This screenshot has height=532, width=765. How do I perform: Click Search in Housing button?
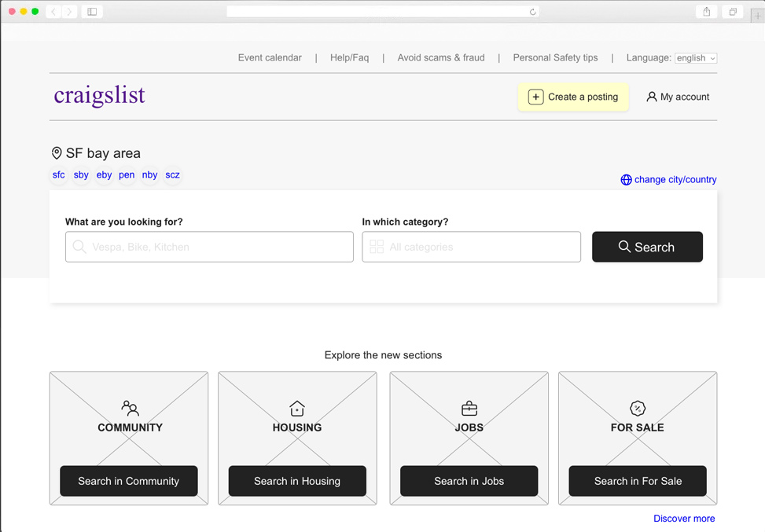coord(297,481)
